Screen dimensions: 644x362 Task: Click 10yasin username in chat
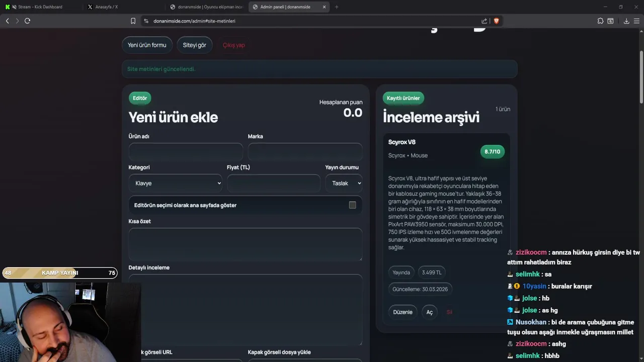(x=534, y=286)
